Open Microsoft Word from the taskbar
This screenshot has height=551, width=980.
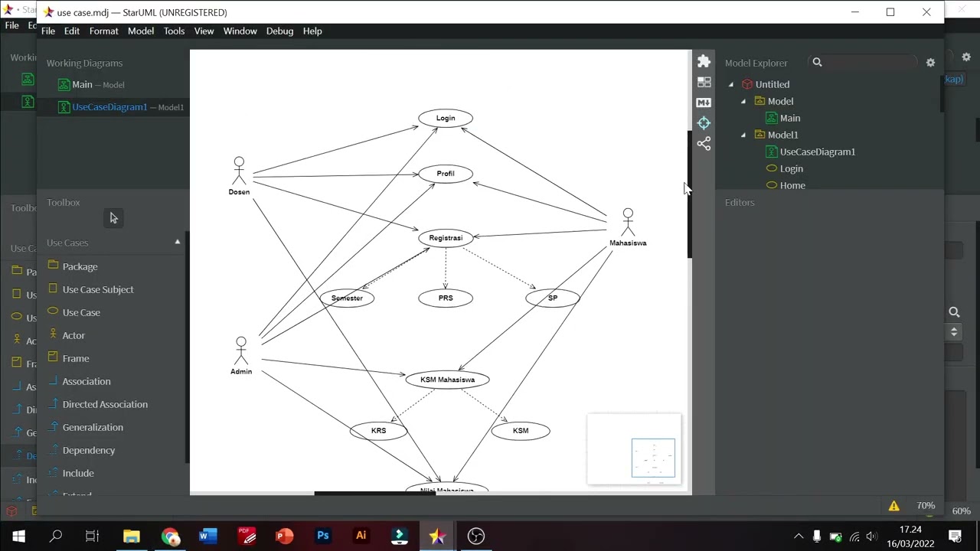208,536
